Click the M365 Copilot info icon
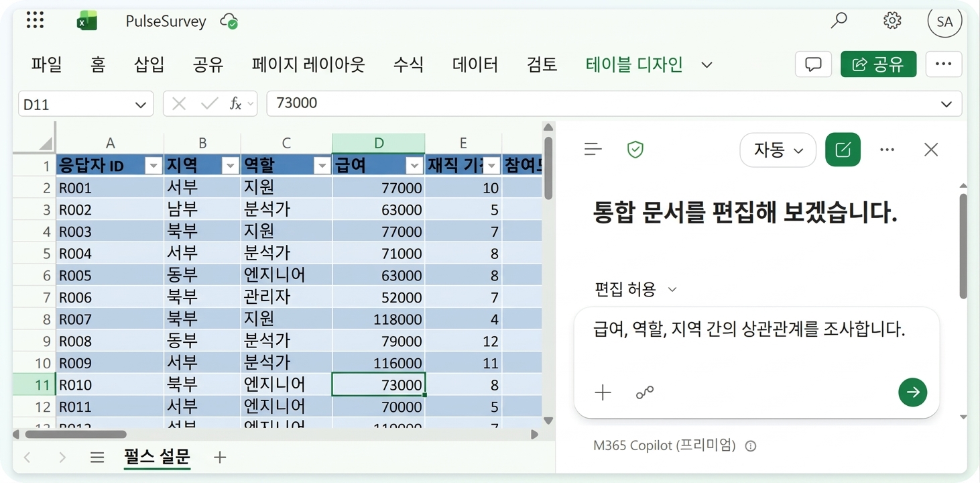Screen dimensions: 980x483 (x=751, y=445)
